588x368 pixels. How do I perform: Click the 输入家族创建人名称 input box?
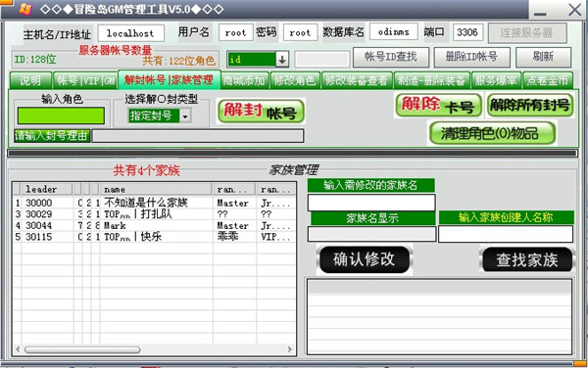(x=506, y=234)
